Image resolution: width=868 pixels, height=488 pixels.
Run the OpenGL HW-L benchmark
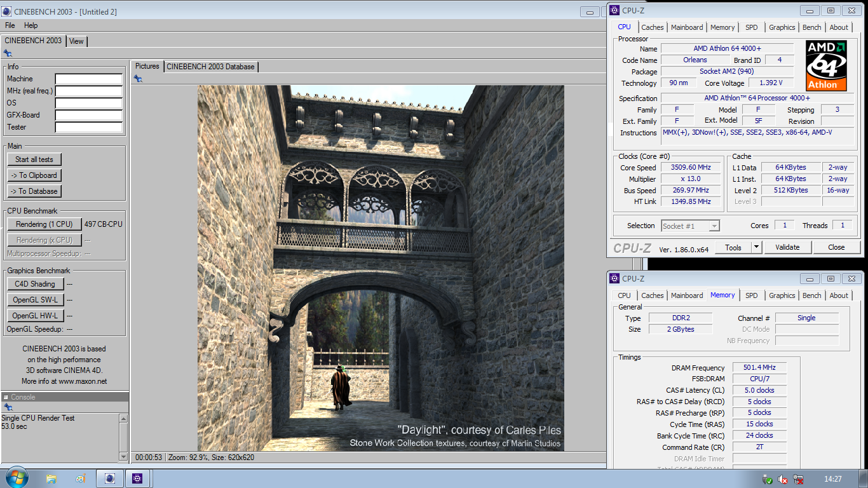35,316
